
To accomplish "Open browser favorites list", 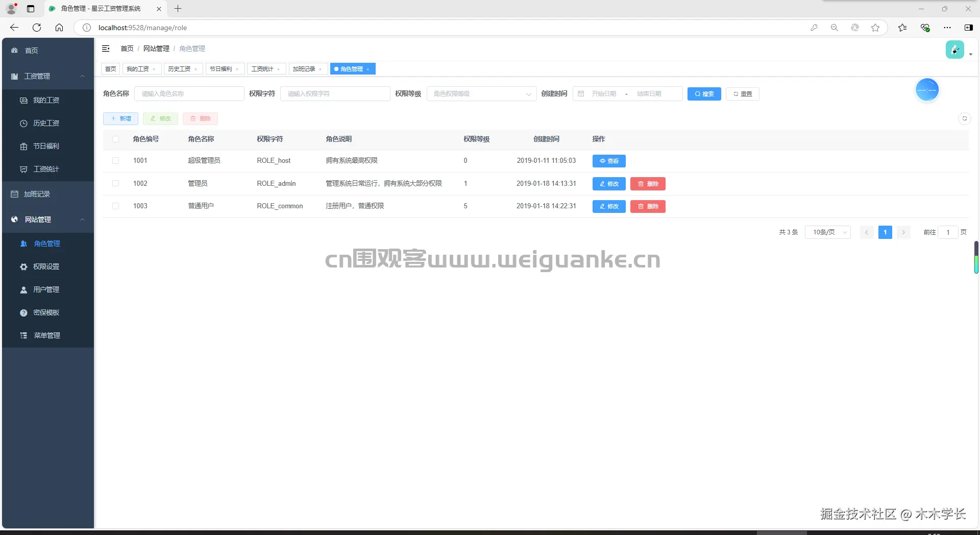I will [x=902, y=28].
